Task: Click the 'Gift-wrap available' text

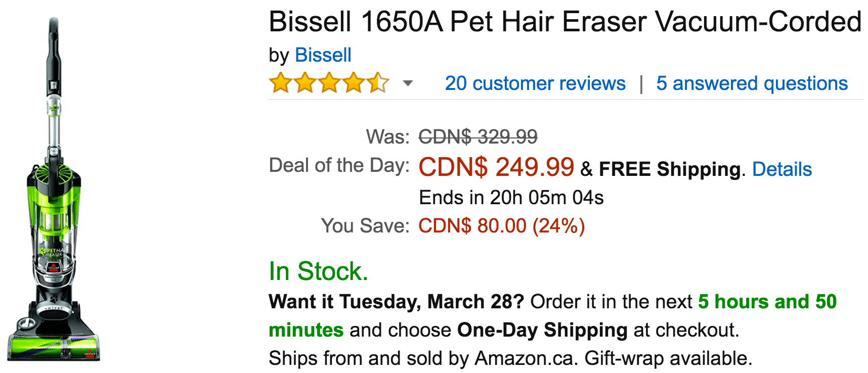Action: click(668, 358)
